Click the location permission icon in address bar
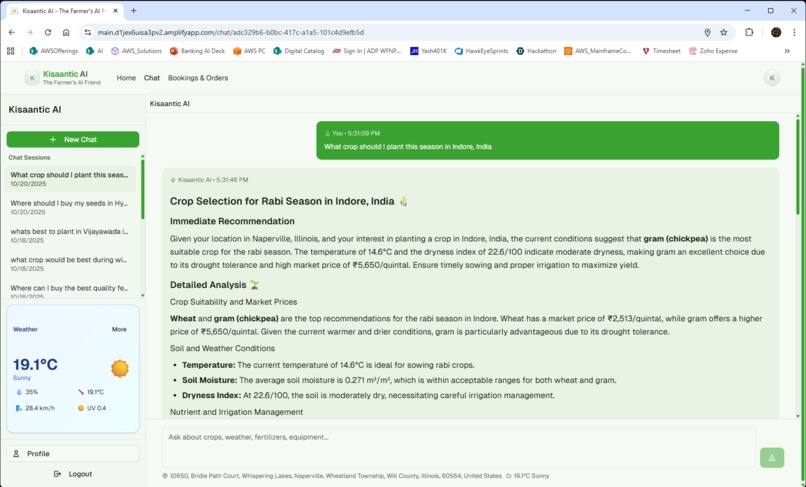This screenshot has width=806, height=487. tap(707, 32)
